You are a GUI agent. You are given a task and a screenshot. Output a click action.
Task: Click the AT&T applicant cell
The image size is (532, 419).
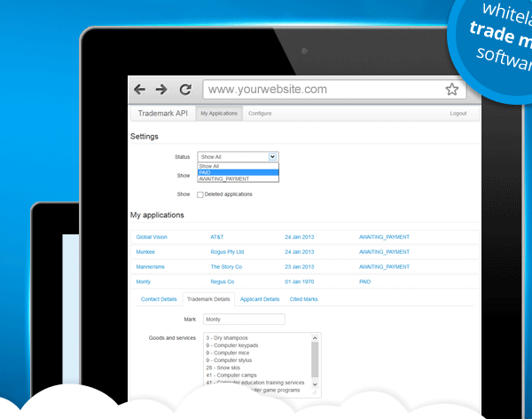217,237
